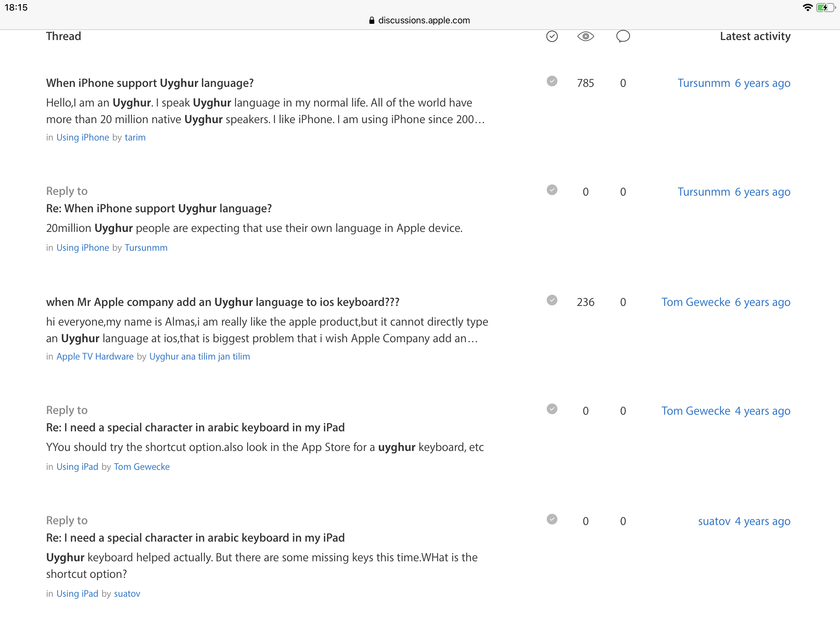Click the replies speech bubble header icon
The height and width of the screenshot is (630, 840).
(x=623, y=37)
